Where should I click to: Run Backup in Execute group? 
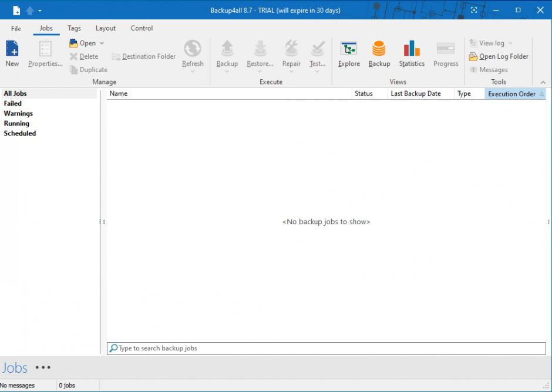tap(227, 53)
